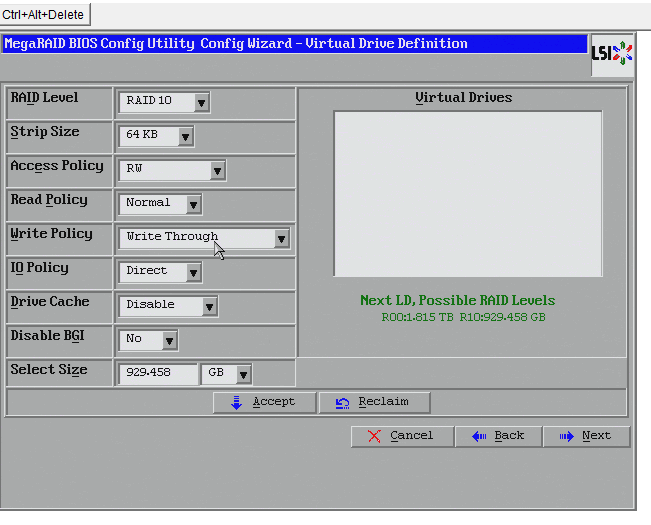The image size is (651, 525).
Task: Open the Access Policy dropdown arrow
Action: 217,171
